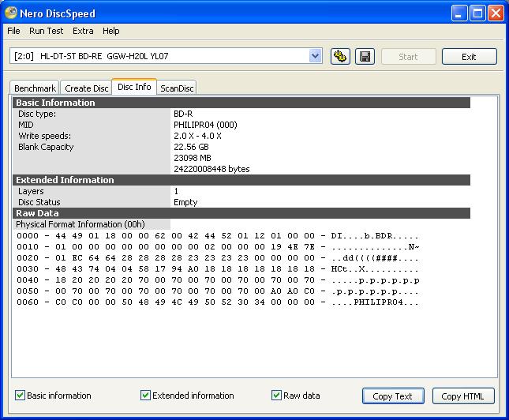
Task: Click the raw data row starting 0000
Action: 218,236
